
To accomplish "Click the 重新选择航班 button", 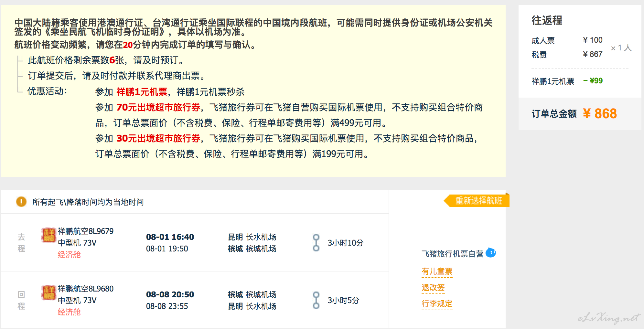I will [477, 201].
